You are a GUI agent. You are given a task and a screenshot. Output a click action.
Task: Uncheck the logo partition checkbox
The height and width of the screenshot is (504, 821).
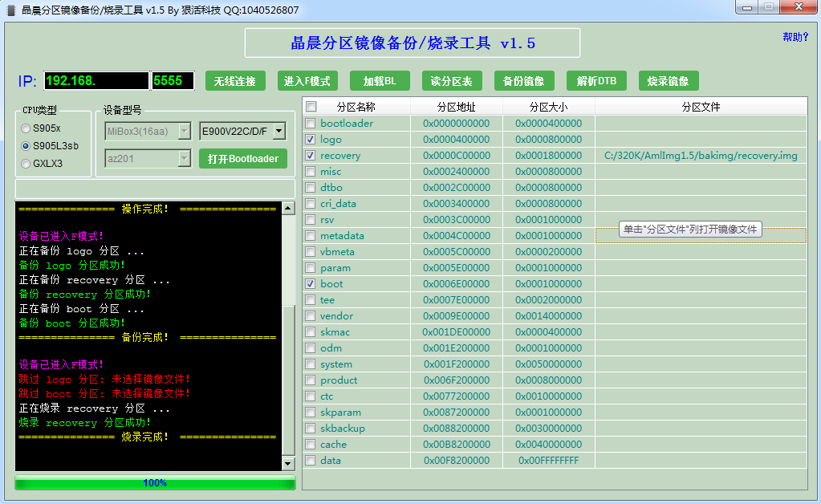coord(311,140)
